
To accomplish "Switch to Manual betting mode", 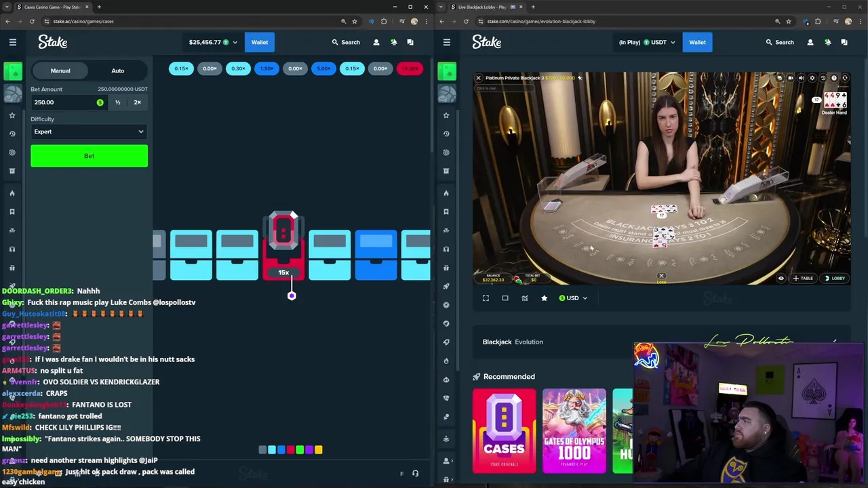I will [60, 70].
